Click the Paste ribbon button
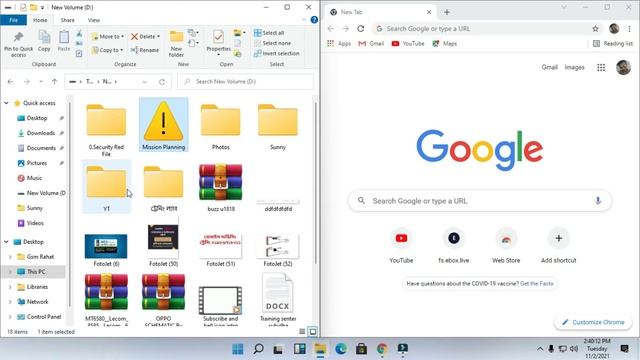640x360 pixels. 64,42
